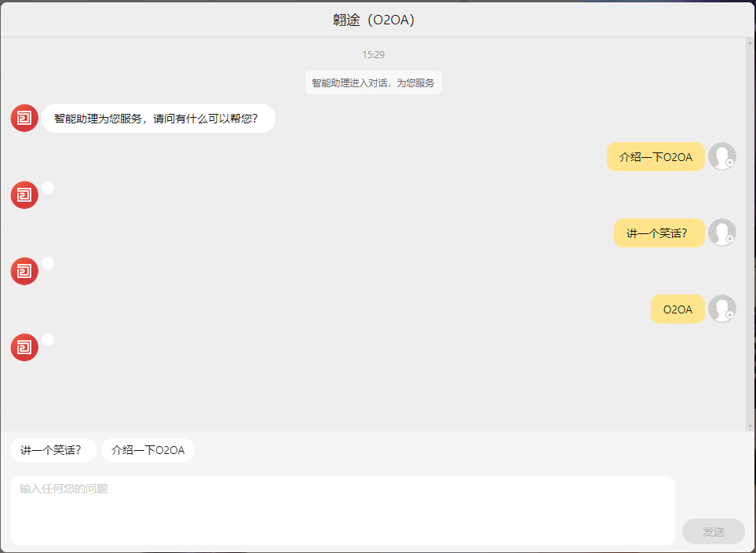Focus the '输入任何您的问题' message input box
Screen dimensions: 756x553
tap(342, 511)
